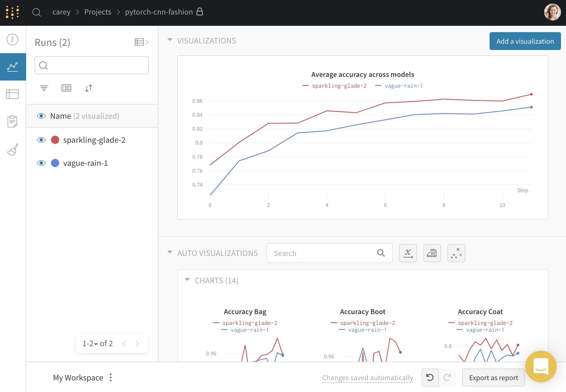Click the outliers scatter icon

coord(456,253)
